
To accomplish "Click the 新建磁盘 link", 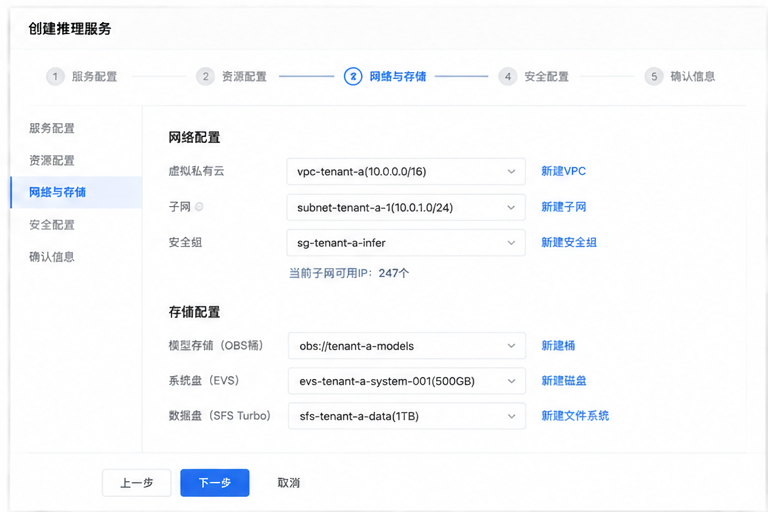I will 564,381.
